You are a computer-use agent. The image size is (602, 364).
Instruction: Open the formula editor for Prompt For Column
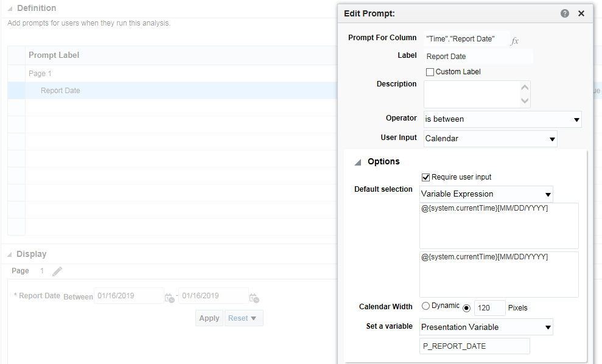[x=515, y=39]
